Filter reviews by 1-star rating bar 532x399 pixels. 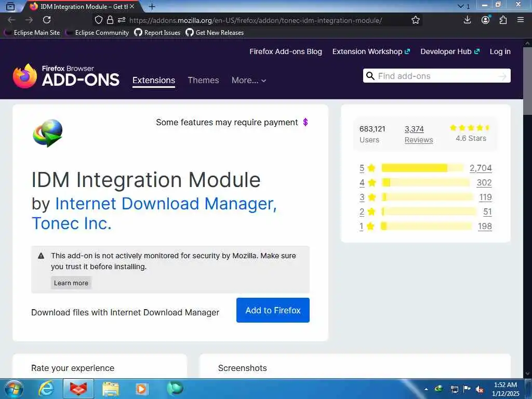427,226
